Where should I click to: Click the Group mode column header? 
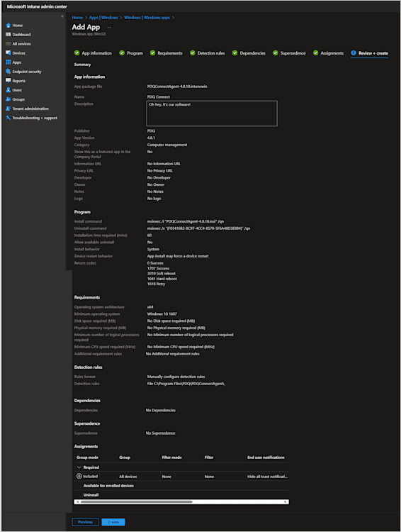point(87,458)
